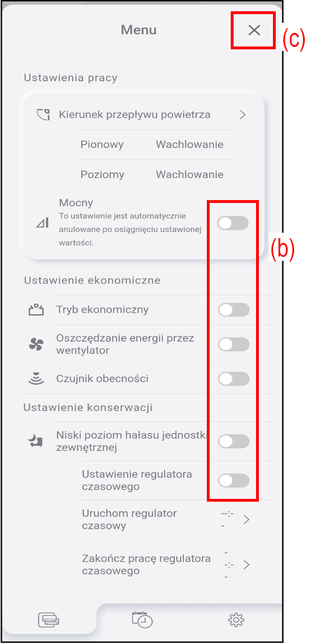
Task: Select the Pionowy Wachlowanie row
Action: [x=152, y=145]
